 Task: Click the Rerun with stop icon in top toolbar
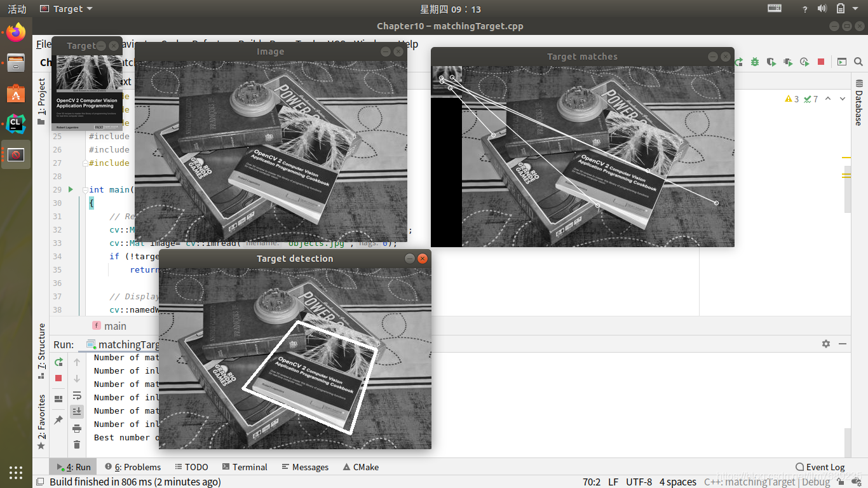pos(739,62)
